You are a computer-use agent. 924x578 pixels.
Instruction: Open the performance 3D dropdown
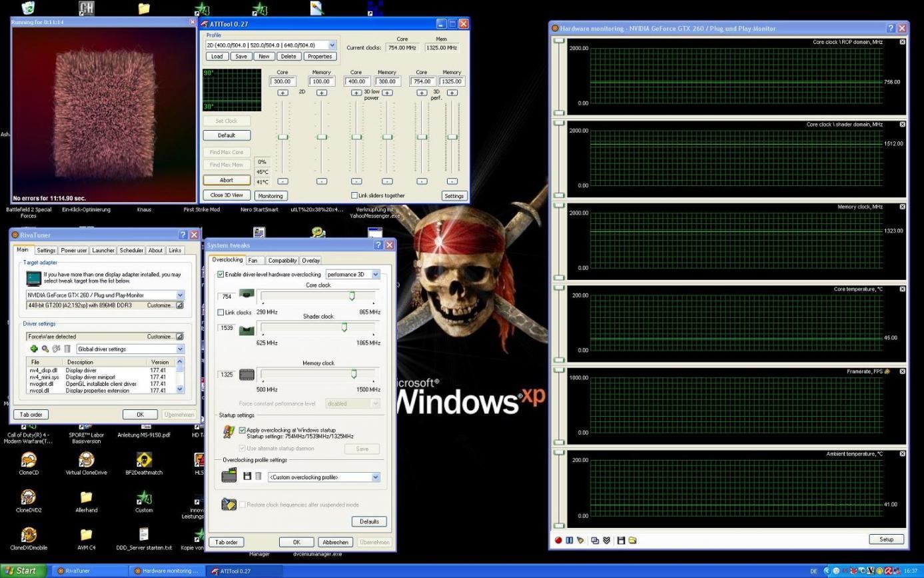(x=376, y=274)
